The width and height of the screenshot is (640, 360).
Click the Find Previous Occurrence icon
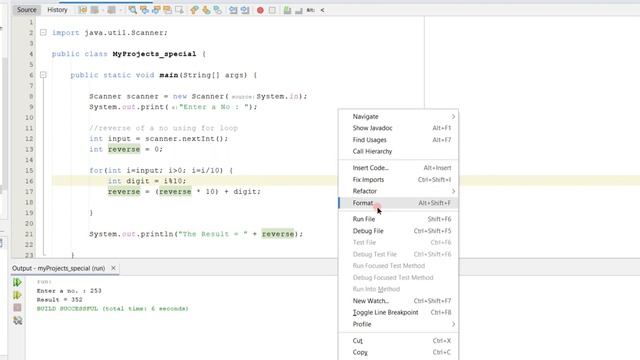[x=144, y=10]
